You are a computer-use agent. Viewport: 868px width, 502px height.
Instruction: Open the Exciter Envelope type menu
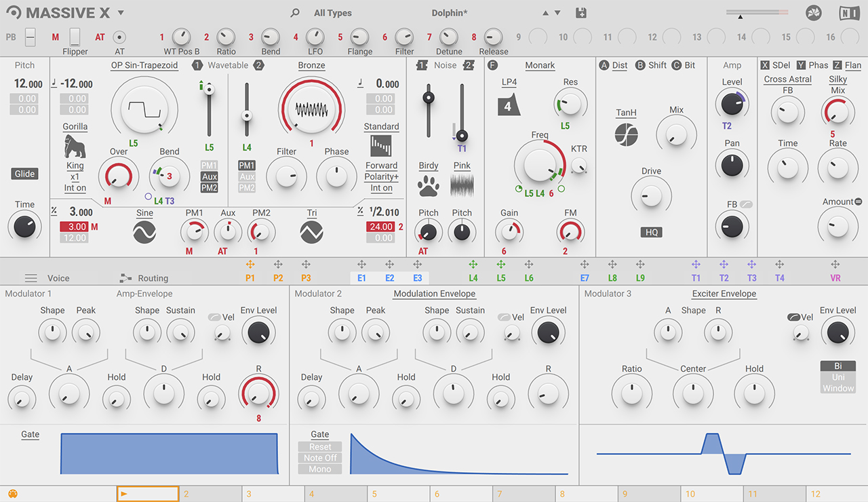[x=724, y=294]
